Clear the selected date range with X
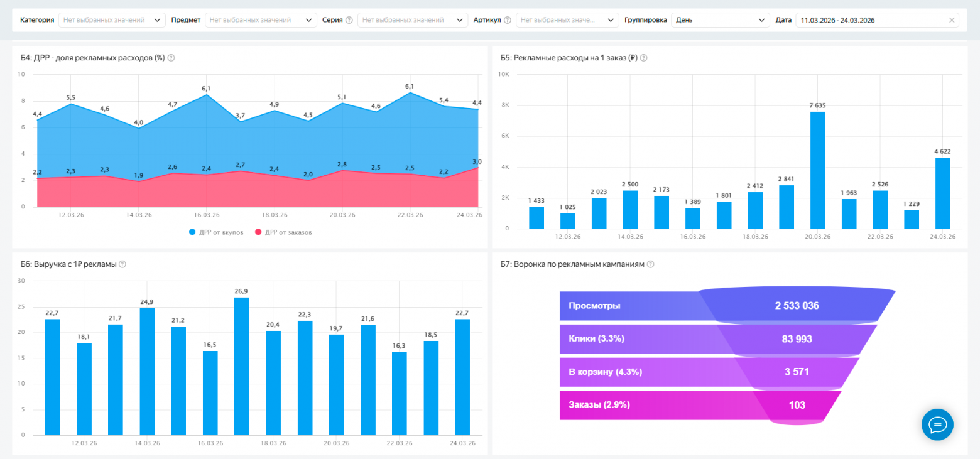Viewport: 980px width, 459px height. tap(953, 19)
